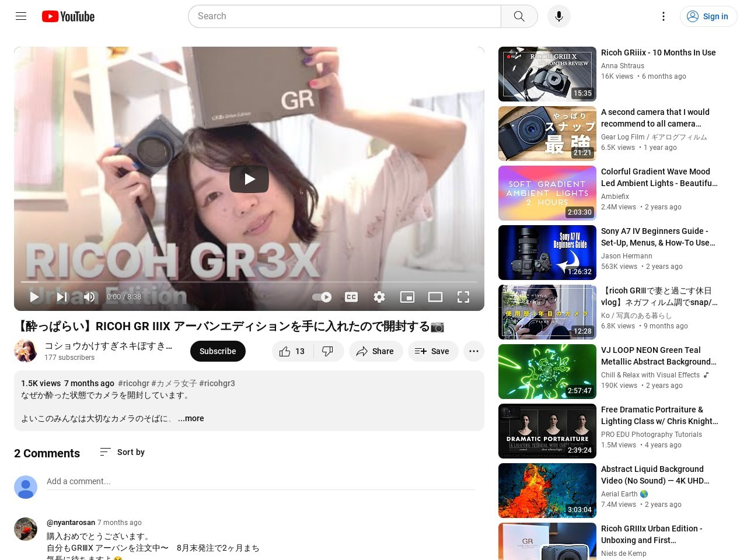
Task: Open the コショウかけすぎネキ channel name
Action: click(109, 346)
